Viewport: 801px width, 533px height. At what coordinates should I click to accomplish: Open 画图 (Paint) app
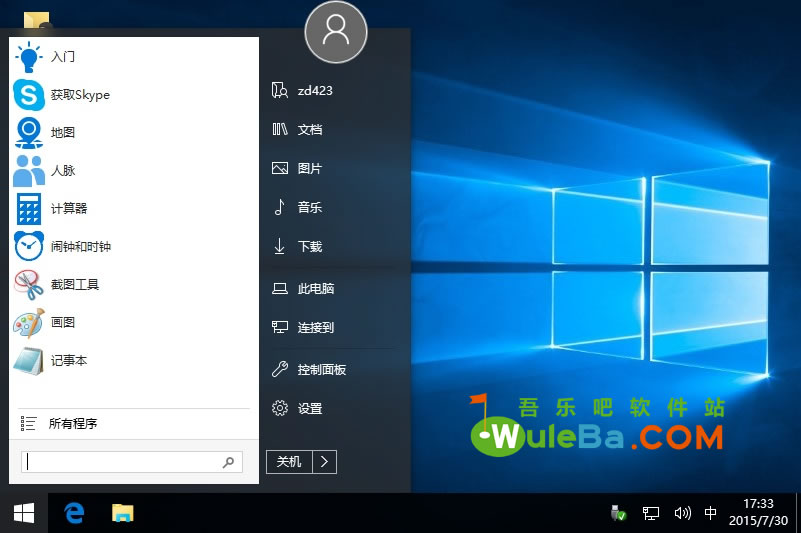click(62, 323)
